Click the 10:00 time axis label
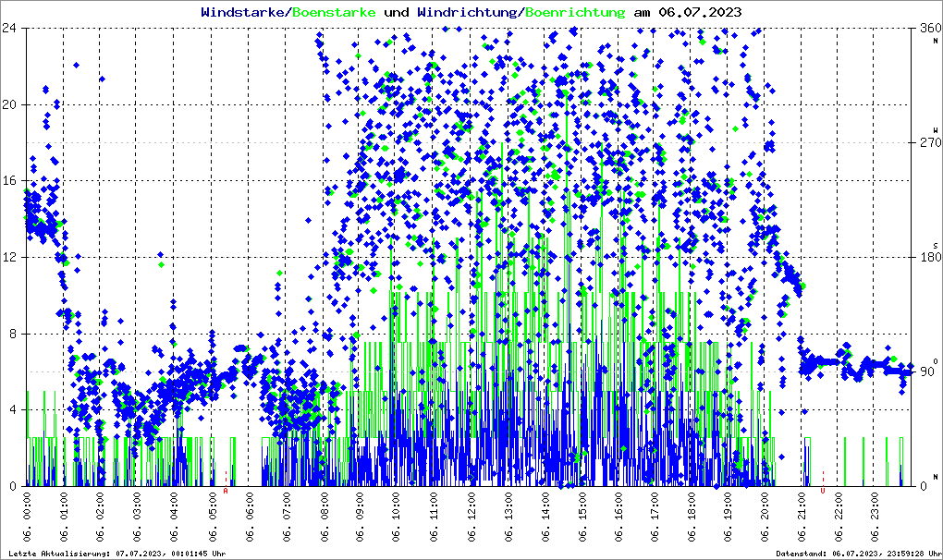Image resolution: width=943 pixels, height=560 pixels. [x=397, y=517]
